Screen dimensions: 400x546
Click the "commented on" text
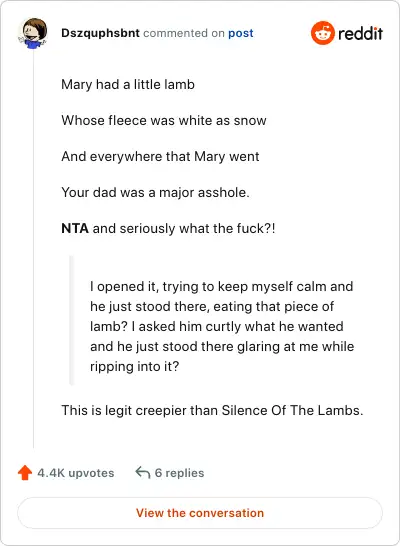pos(184,33)
